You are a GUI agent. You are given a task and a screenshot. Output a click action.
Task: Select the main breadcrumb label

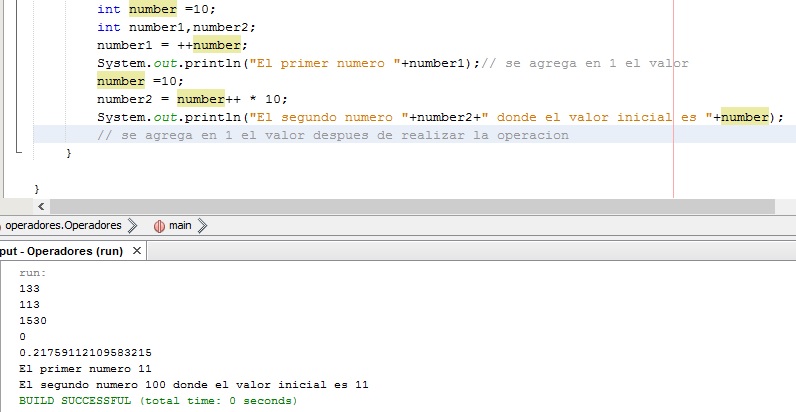[180, 225]
